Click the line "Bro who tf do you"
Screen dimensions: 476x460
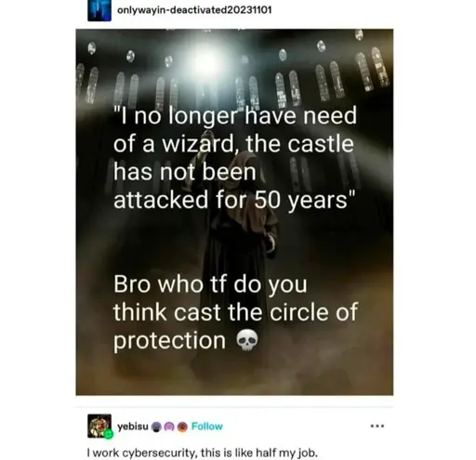210,284
